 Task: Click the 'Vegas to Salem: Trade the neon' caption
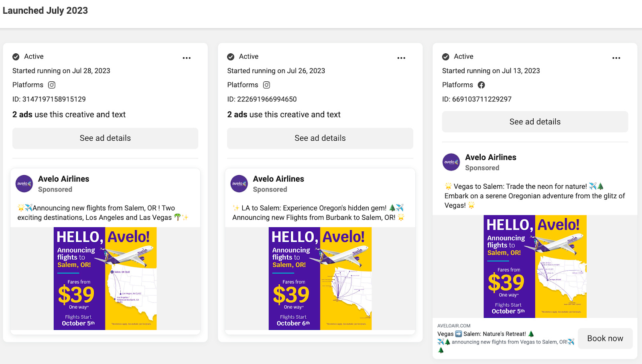[535, 196]
